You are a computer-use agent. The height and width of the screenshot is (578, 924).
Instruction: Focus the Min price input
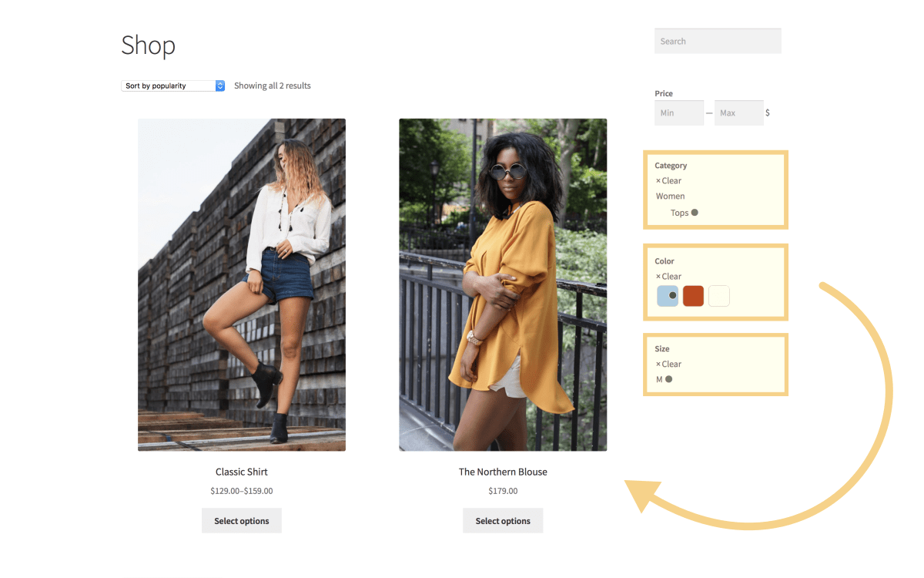(678, 113)
